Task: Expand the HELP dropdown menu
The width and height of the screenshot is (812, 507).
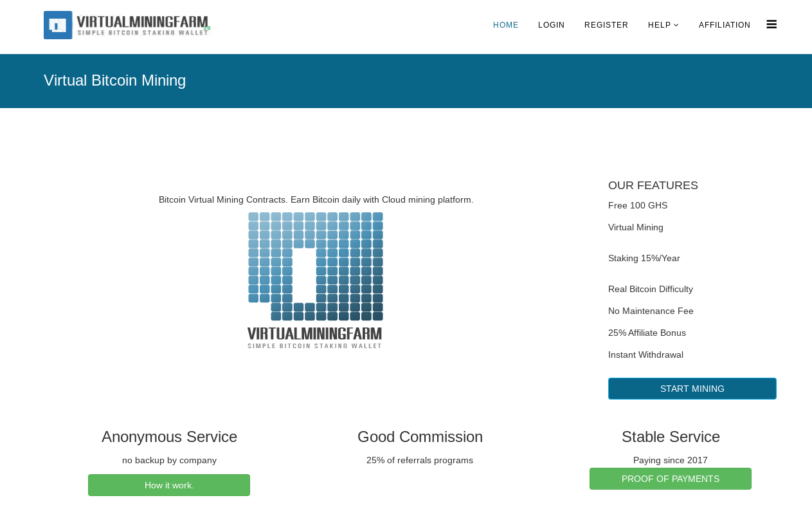Action: pyautogui.click(x=663, y=25)
